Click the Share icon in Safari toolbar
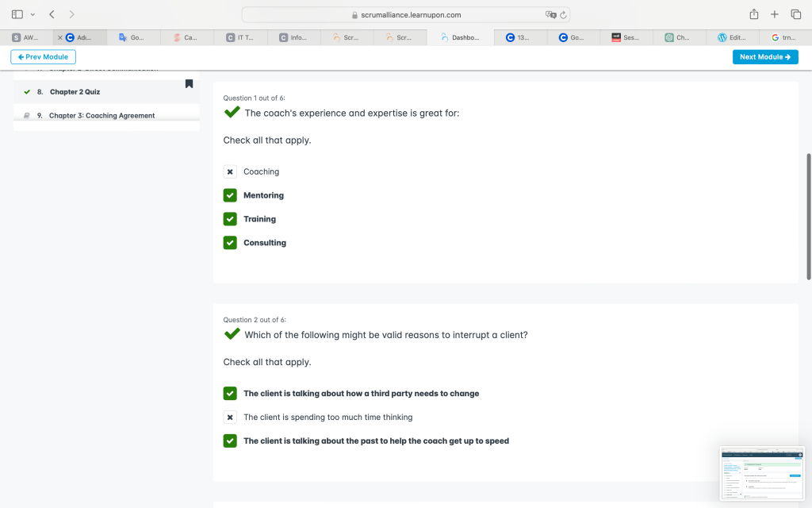812x508 pixels. click(x=753, y=14)
